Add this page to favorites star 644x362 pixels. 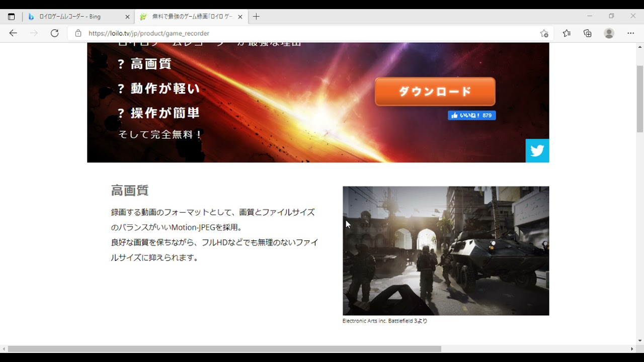(x=544, y=33)
